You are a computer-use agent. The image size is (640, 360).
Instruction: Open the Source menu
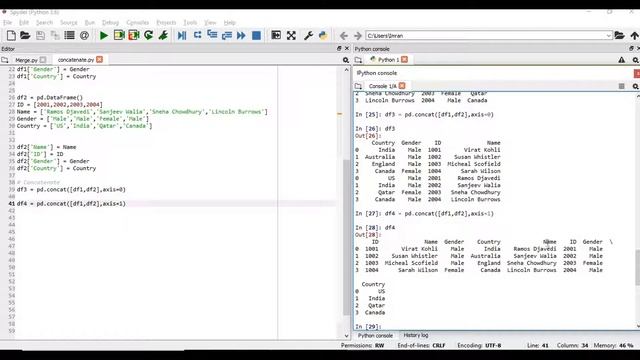tap(69, 22)
